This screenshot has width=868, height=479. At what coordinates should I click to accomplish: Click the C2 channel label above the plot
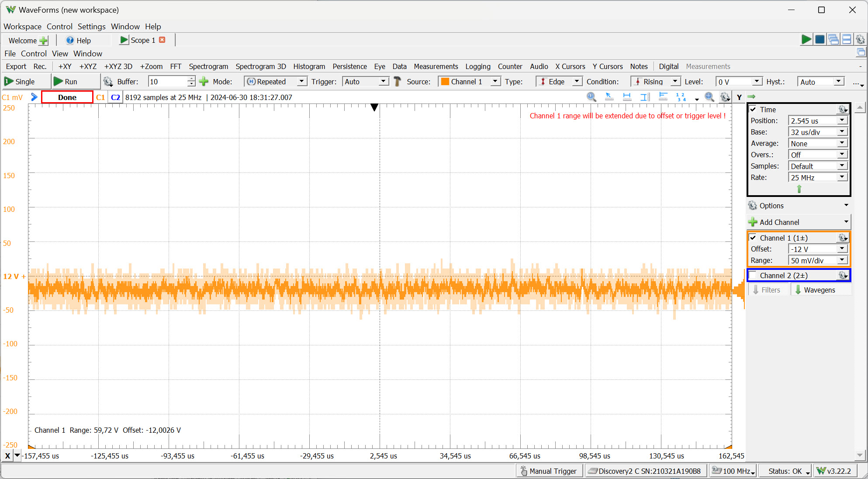click(x=115, y=97)
